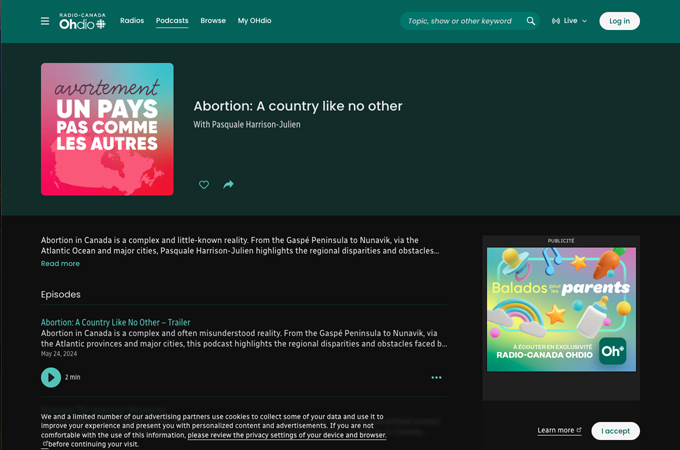Select the Podcasts tab

point(172,20)
